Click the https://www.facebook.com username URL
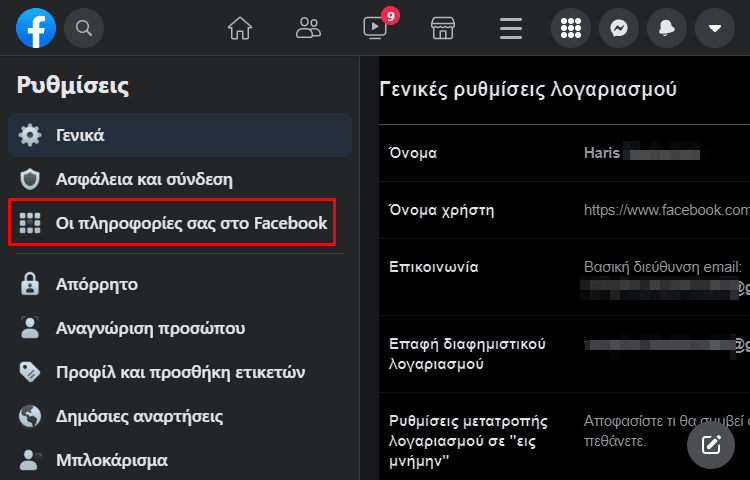 point(667,210)
